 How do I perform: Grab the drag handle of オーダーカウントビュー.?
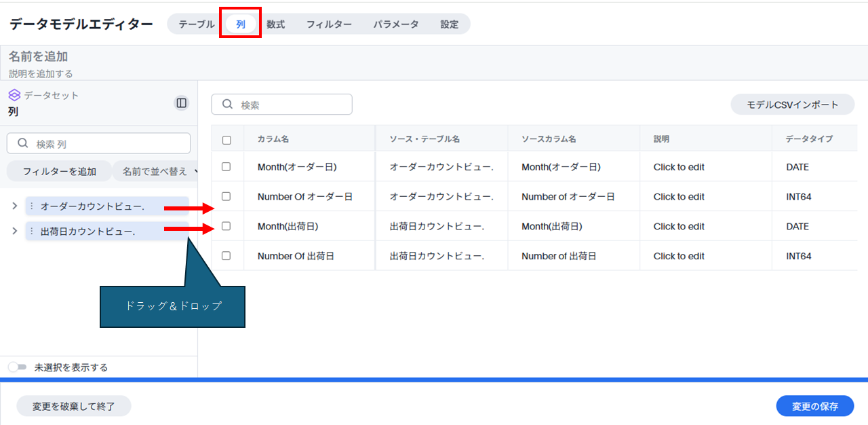coord(31,206)
